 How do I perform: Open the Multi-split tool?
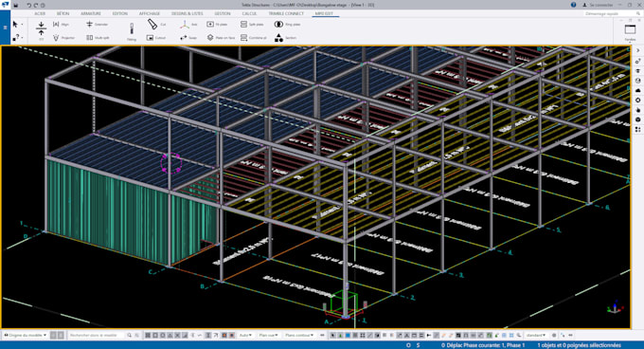point(98,38)
